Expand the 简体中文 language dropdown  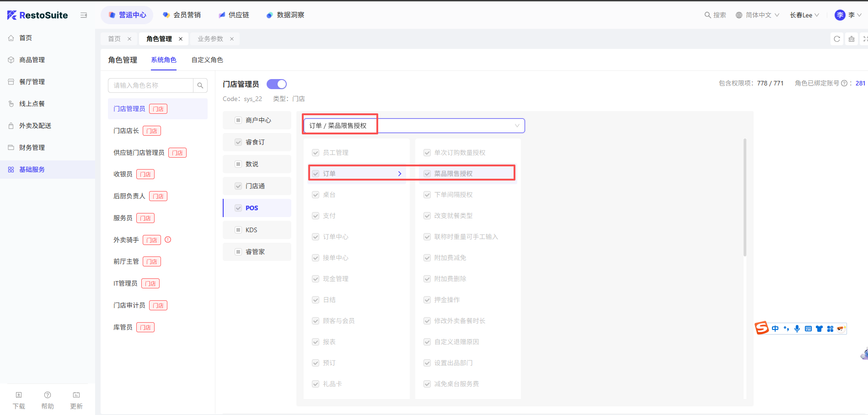point(757,15)
